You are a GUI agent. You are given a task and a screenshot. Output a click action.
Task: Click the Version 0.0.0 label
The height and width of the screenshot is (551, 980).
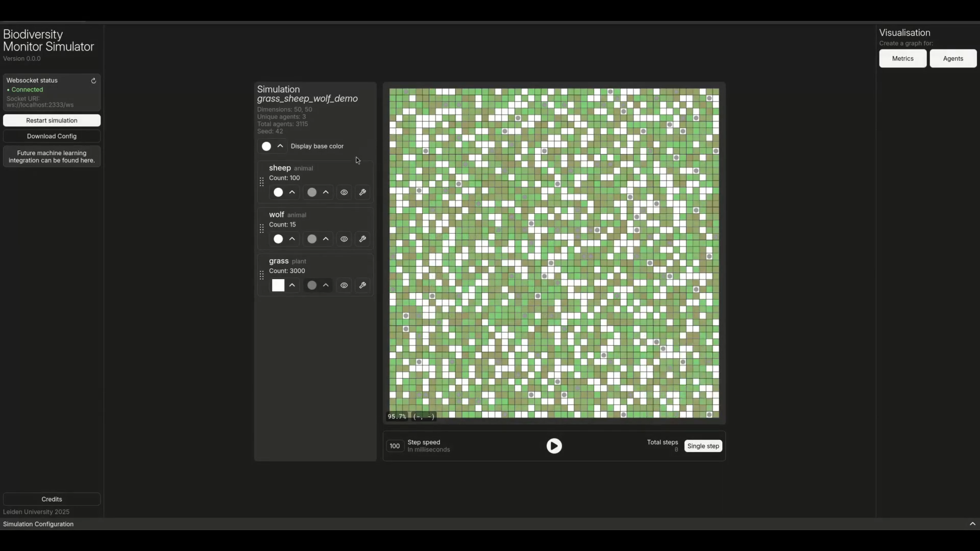22,59
